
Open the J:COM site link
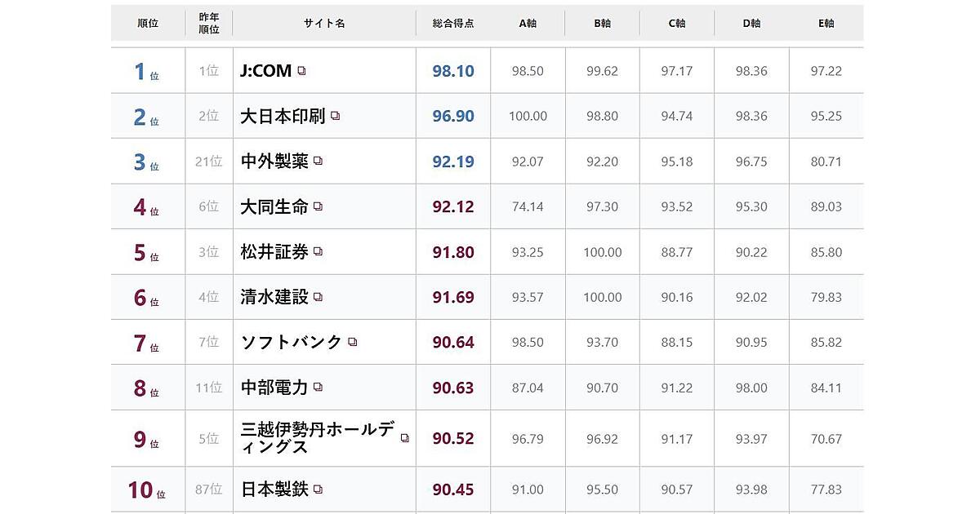[265, 71]
